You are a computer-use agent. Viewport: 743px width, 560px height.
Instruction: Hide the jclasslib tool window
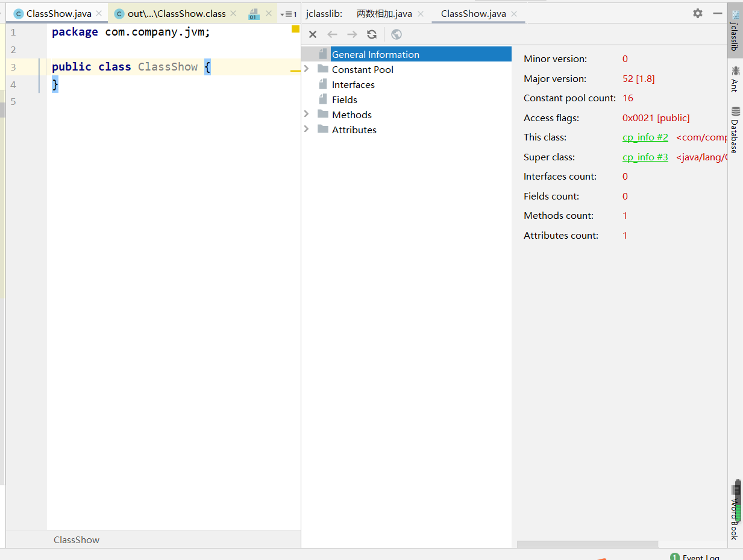tap(717, 13)
